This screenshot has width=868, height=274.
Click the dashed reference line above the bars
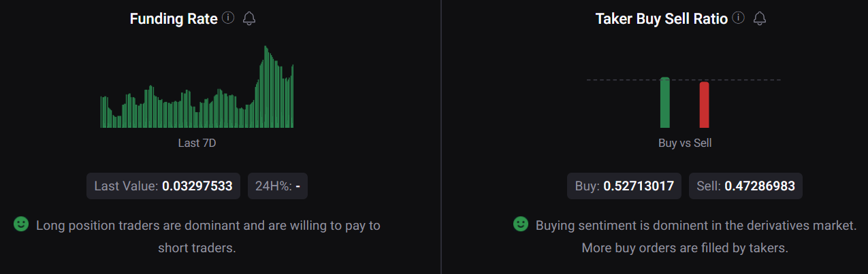[684, 80]
